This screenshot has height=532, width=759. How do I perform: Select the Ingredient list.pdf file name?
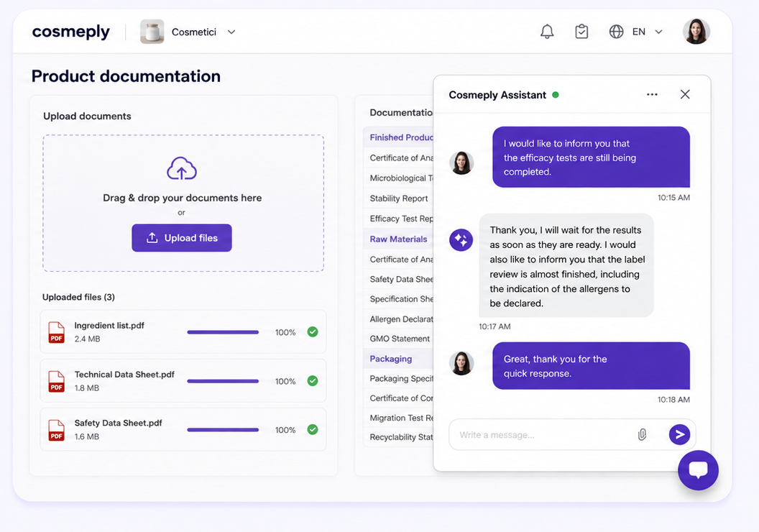click(x=109, y=325)
